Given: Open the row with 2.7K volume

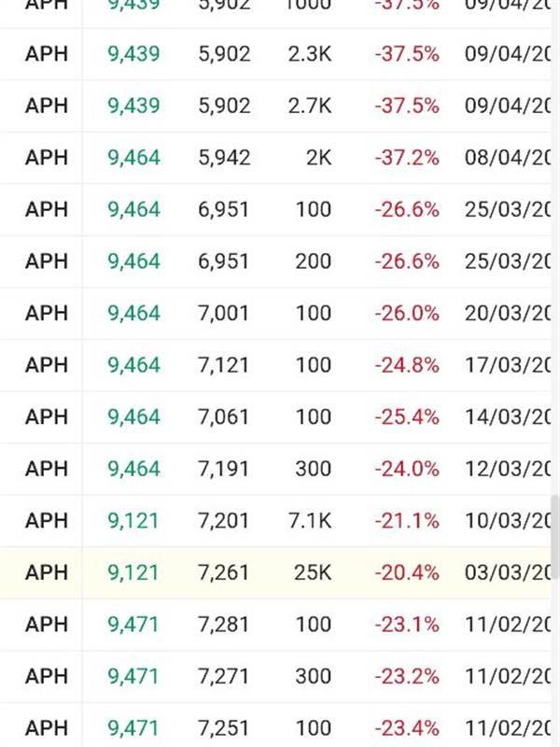Looking at the screenshot, I should [276, 106].
